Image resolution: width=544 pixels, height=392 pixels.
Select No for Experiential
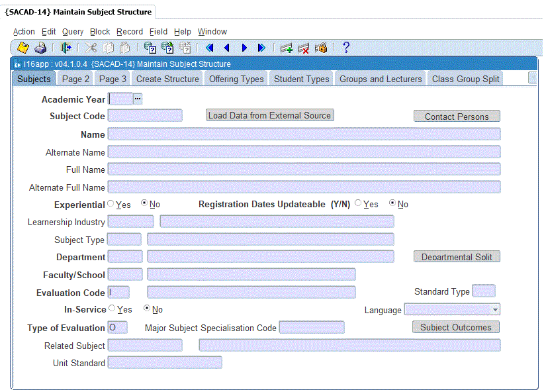point(144,203)
